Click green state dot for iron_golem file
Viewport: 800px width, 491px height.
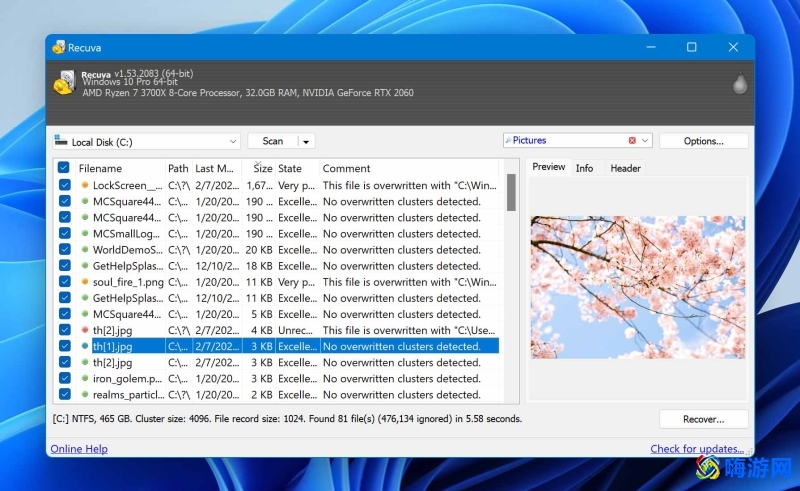[x=85, y=379]
